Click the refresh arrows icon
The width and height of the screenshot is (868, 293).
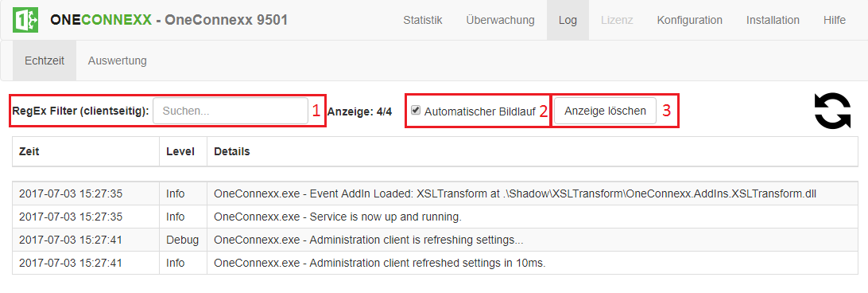(x=832, y=111)
